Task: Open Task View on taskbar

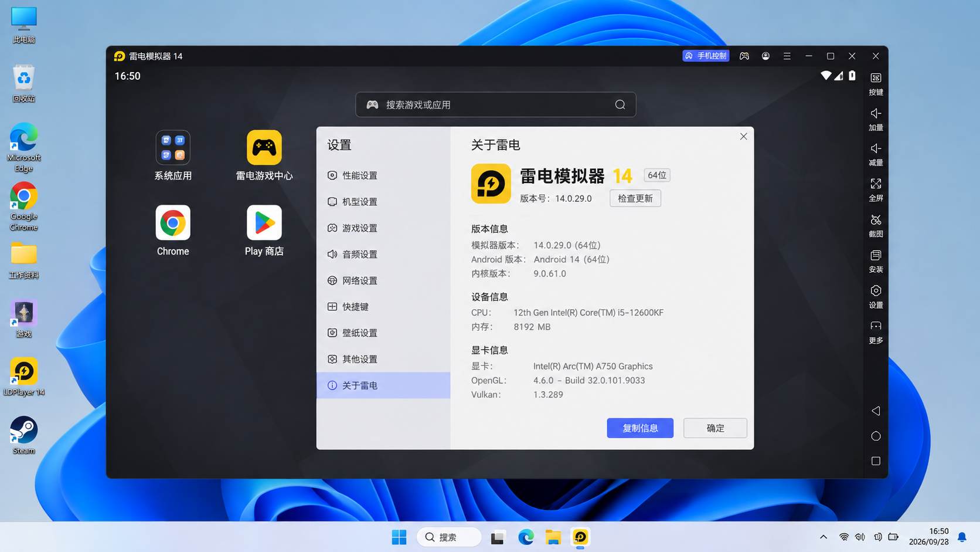Action: pyautogui.click(x=498, y=537)
